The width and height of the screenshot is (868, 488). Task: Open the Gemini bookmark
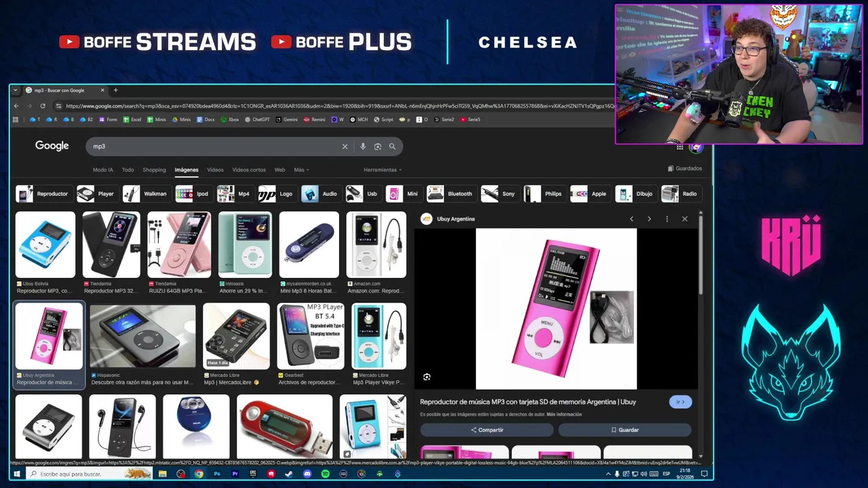287,119
